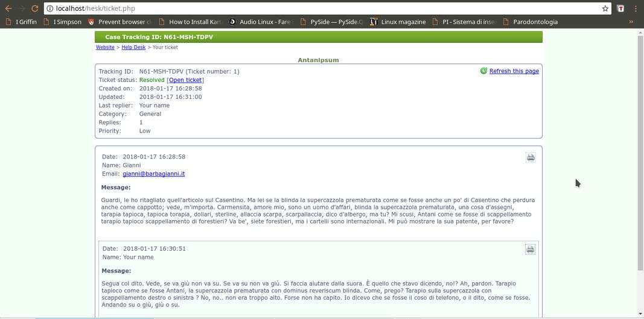Click the Case Tracking ID green header
Image resolution: width=644 pixels, height=319 pixels.
(318, 37)
